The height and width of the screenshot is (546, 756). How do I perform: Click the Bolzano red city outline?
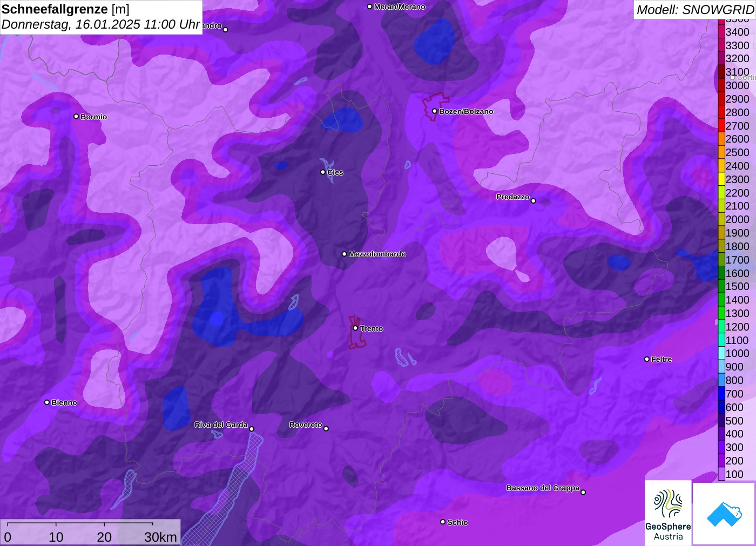[x=434, y=106]
